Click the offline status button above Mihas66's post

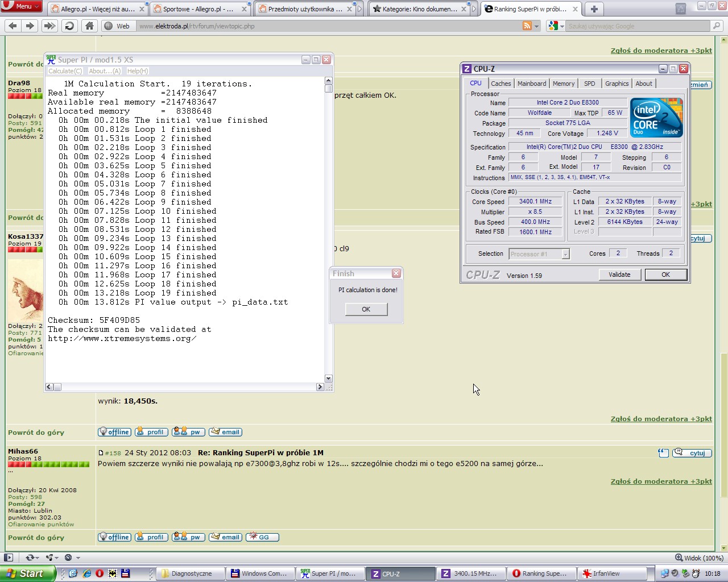114,432
